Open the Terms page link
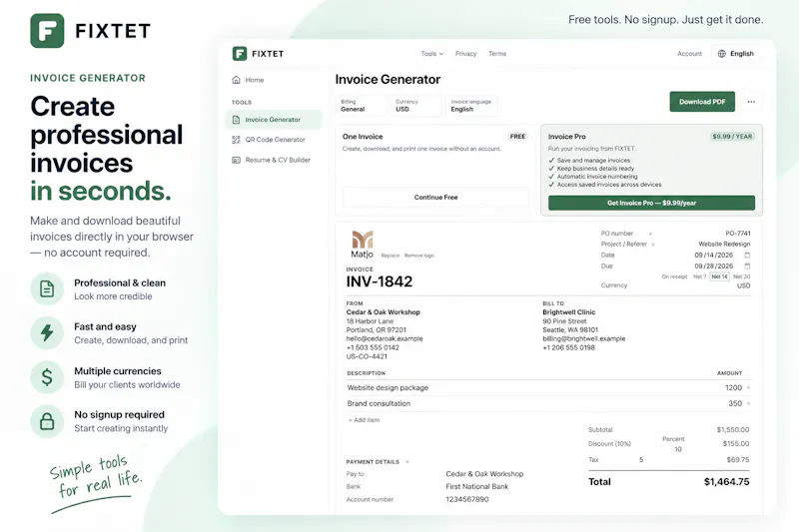This screenshot has height=532, width=799. [x=497, y=54]
